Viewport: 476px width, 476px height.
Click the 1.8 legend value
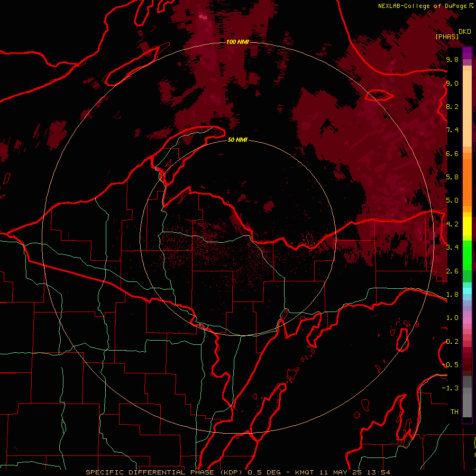pos(452,295)
